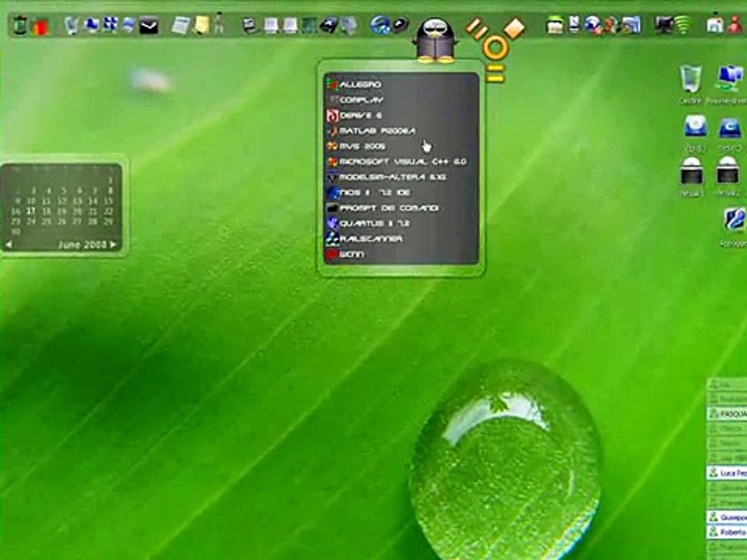
Task: Select day 17 in the calendar
Action: (x=31, y=211)
